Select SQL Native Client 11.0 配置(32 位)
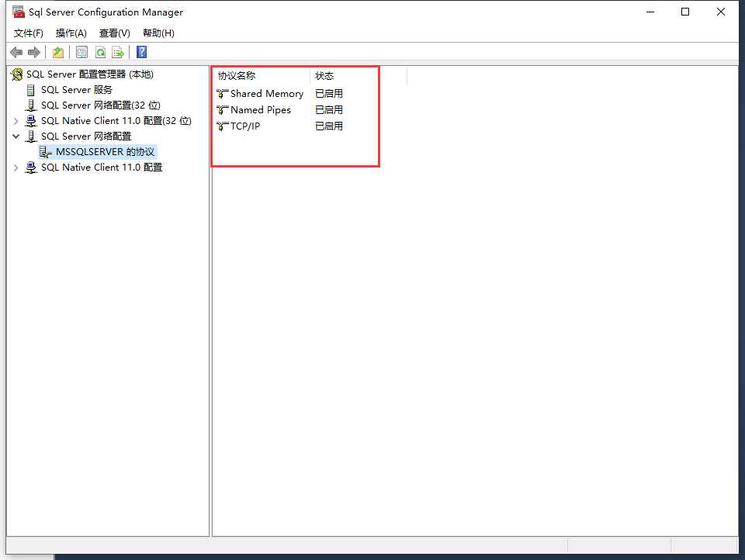Screen dimensions: 745x560 pyautogui.click(x=116, y=121)
